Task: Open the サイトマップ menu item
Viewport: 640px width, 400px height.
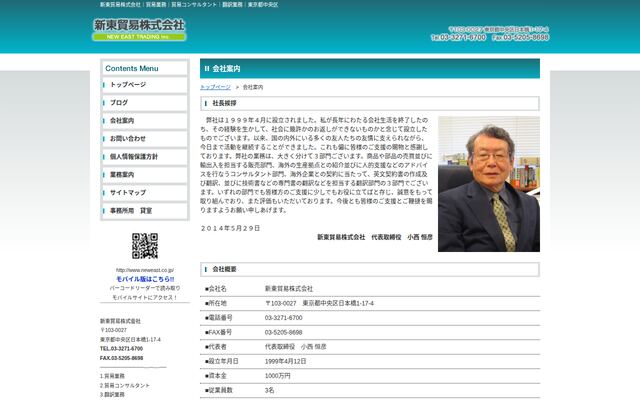Action: tap(145, 193)
